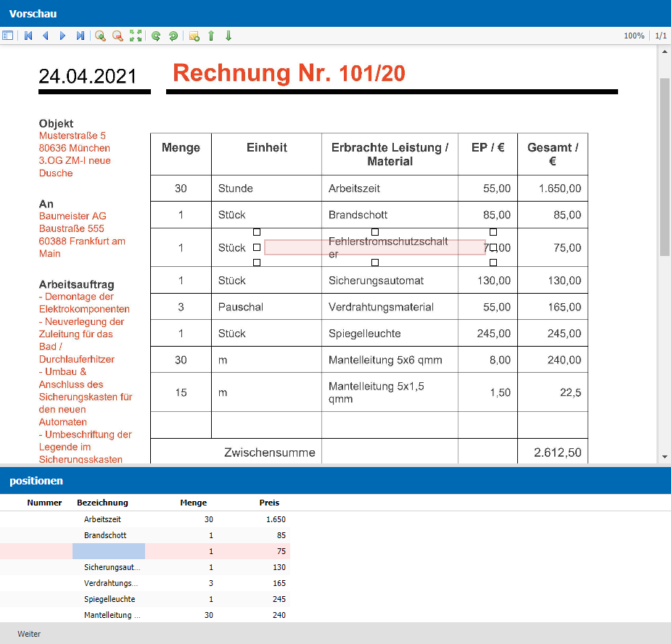Select the Mantelleitung ... position row
This screenshot has width=671, height=644.
(x=145, y=615)
